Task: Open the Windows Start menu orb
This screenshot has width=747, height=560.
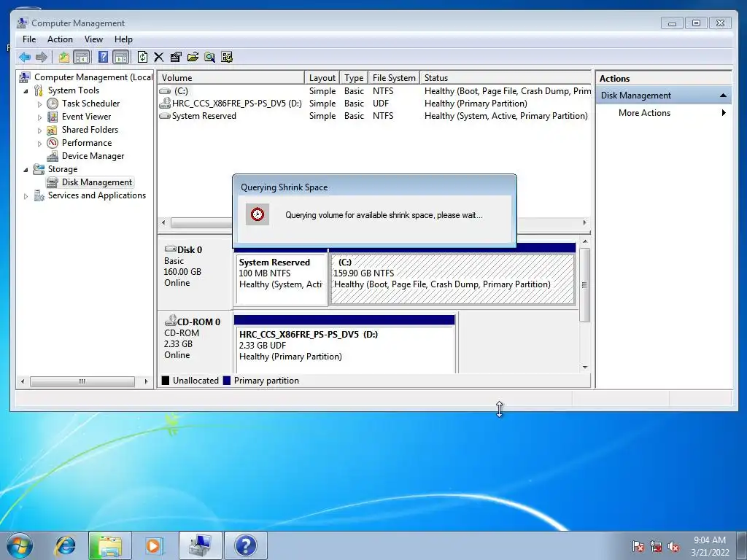Action: tap(20, 545)
